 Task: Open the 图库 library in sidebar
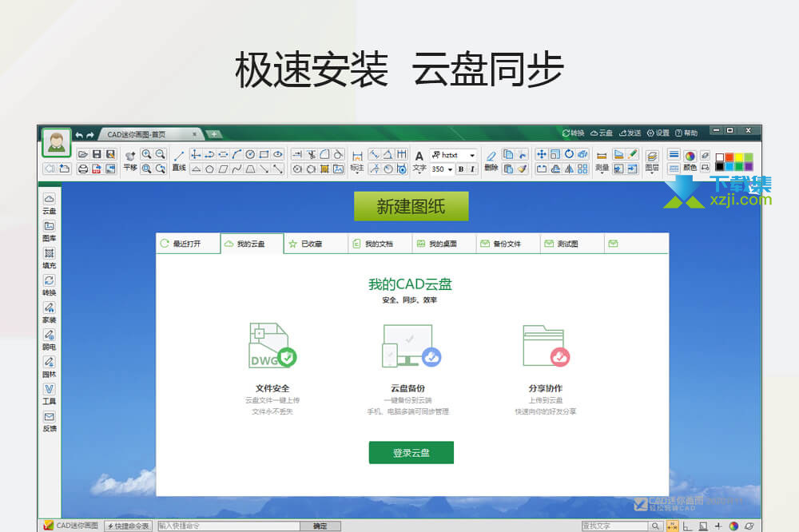pyautogui.click(x=50, y=231)
